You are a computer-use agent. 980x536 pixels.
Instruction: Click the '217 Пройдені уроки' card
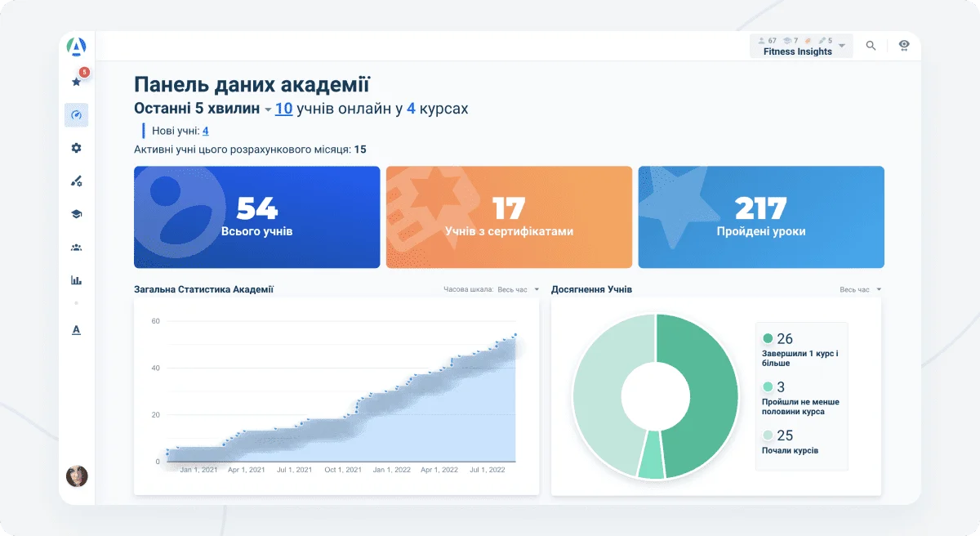[761, 217]
